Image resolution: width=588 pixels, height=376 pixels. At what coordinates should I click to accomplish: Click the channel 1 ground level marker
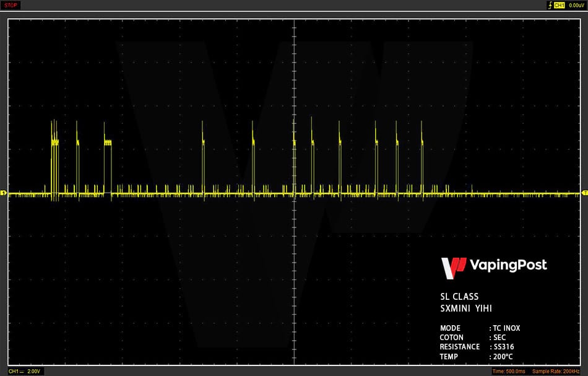[x=3, y=193]
